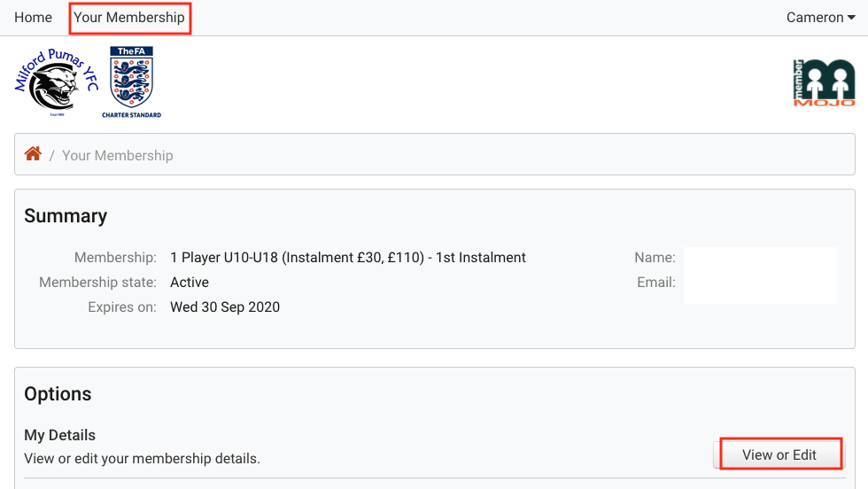Open the Member Mojo logo link
868x489 pixels.
click(x=824, y=83)
